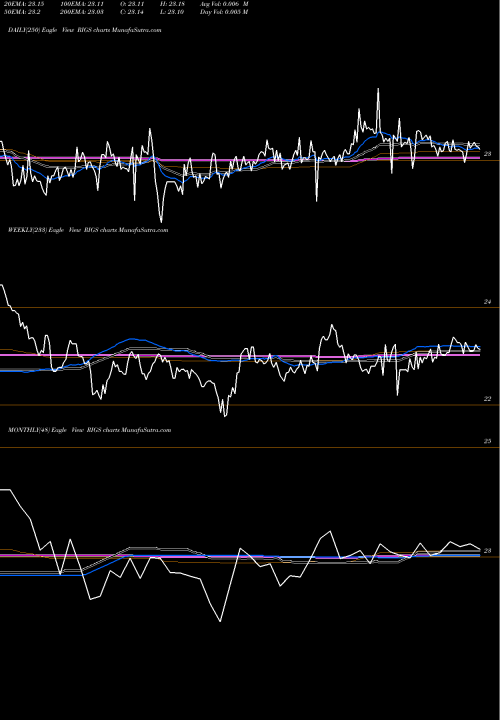Click the monthly chart's 25 axis label
The width and height of the screenshot is (500, 720).
click(x=488, y=441)
